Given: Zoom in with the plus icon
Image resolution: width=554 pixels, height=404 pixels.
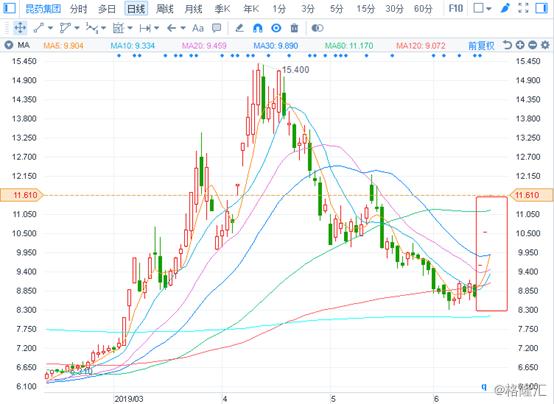Looking at the screenshot, I should pos(520,45).
